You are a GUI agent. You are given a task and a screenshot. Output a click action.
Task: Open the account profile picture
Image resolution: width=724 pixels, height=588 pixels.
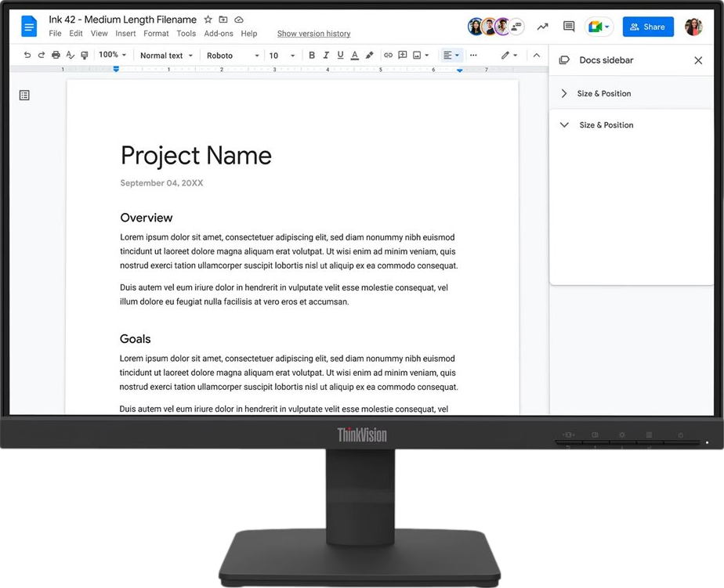693,27
